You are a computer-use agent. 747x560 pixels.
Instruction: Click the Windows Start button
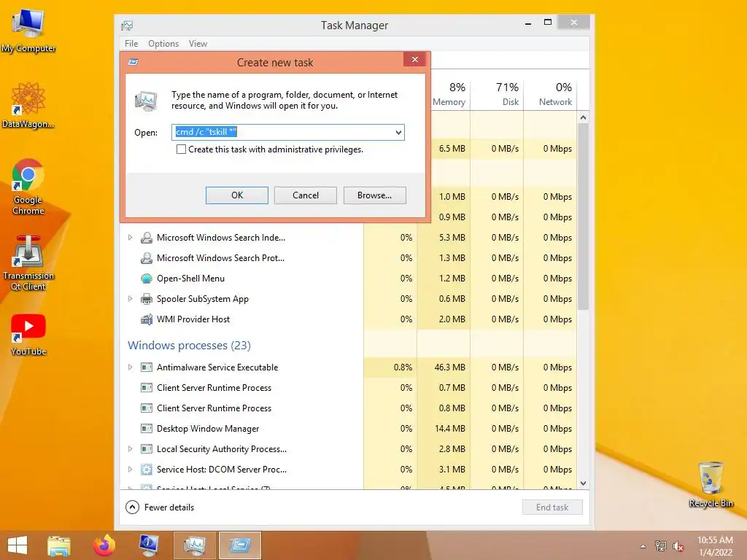(18, 545)
